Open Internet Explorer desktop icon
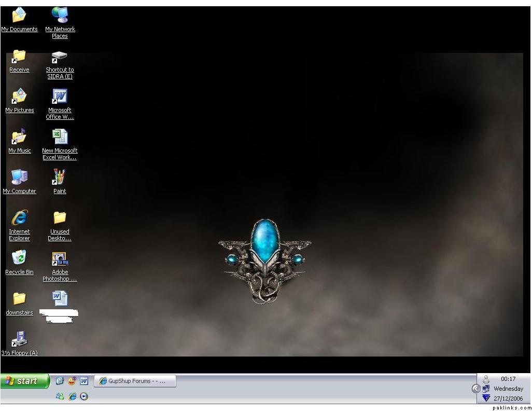The width and height of the screenshot is (532, 411). (x=19, y=218)
